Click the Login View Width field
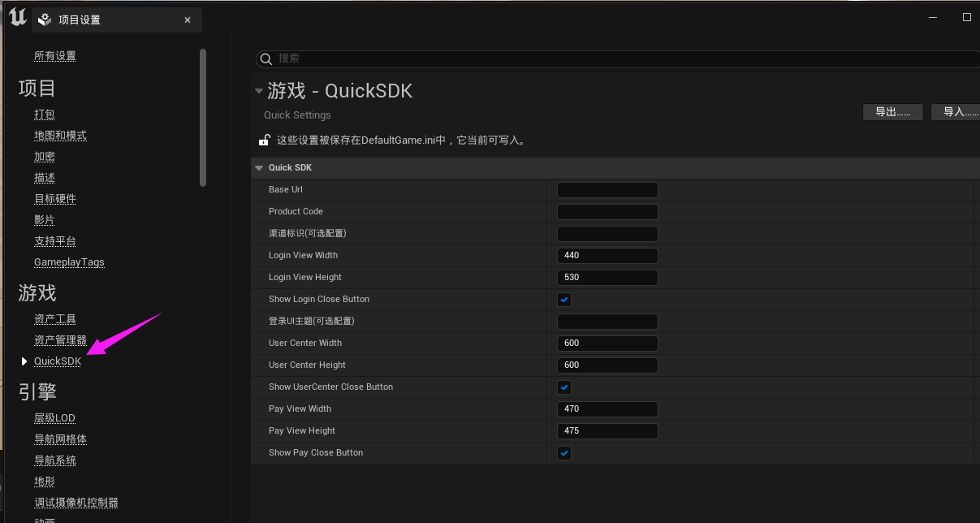The width and height of the screenshot is (980, 523). [607, 256]
